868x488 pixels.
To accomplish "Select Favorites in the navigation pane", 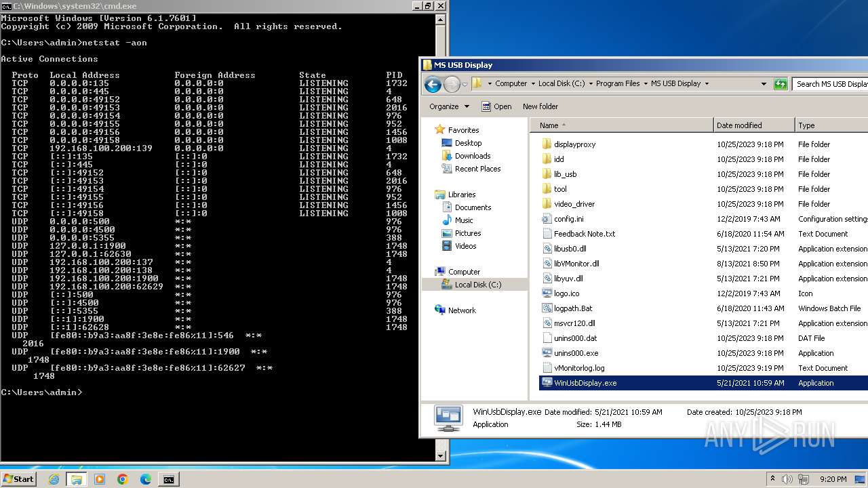I will [x=463, y=130].
